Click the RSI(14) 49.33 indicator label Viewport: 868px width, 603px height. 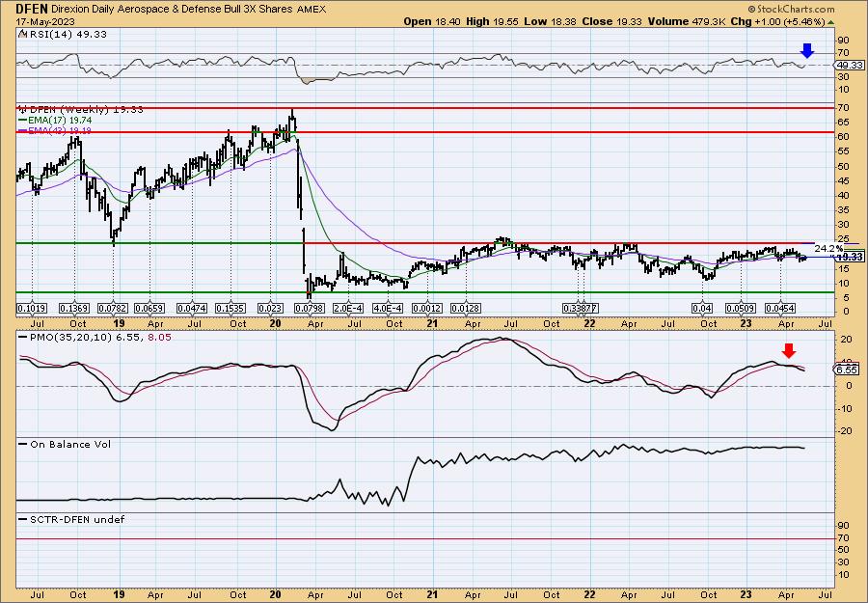point(63,34)
